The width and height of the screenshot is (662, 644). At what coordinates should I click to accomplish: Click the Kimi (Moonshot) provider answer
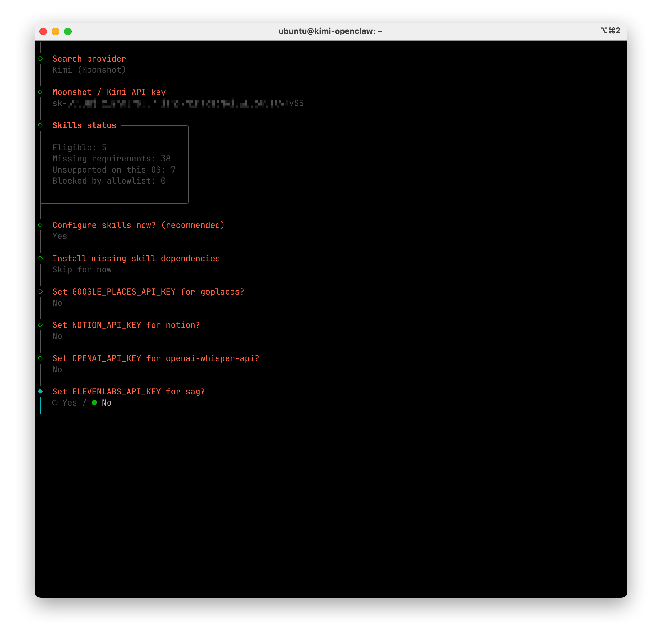pos(89,70)
